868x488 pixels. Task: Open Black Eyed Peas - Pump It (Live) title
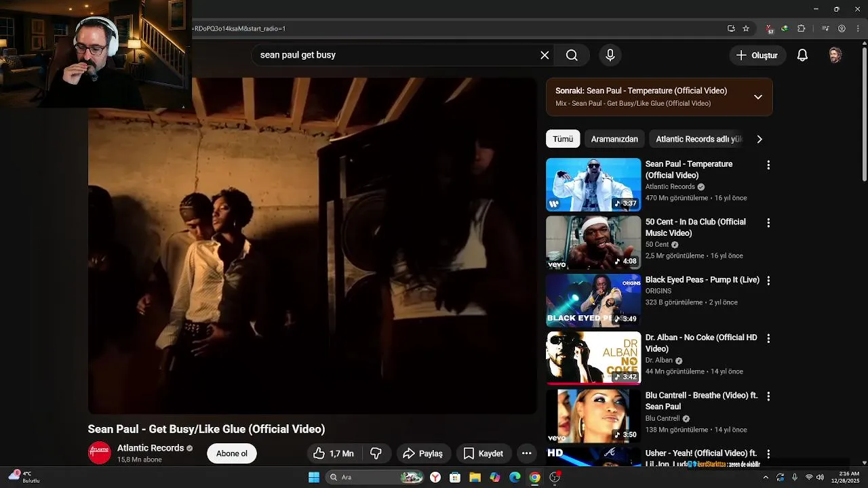(703, 280)
